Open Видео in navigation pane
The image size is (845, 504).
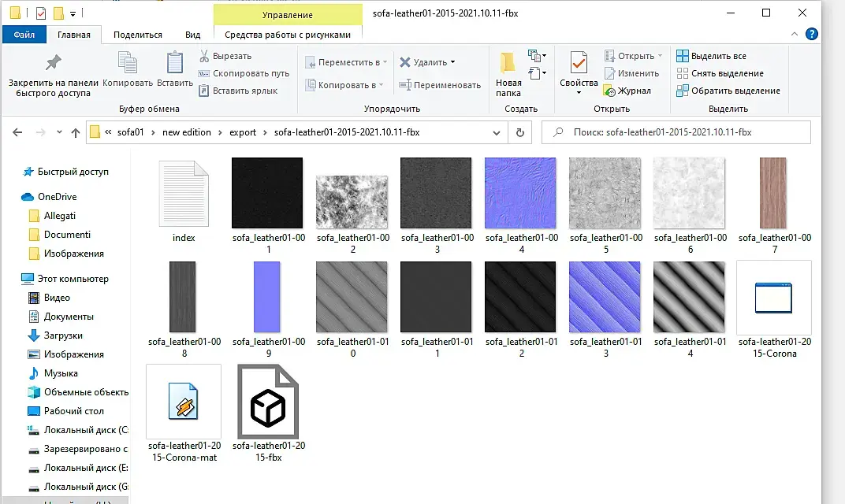(x=50, y=298)
